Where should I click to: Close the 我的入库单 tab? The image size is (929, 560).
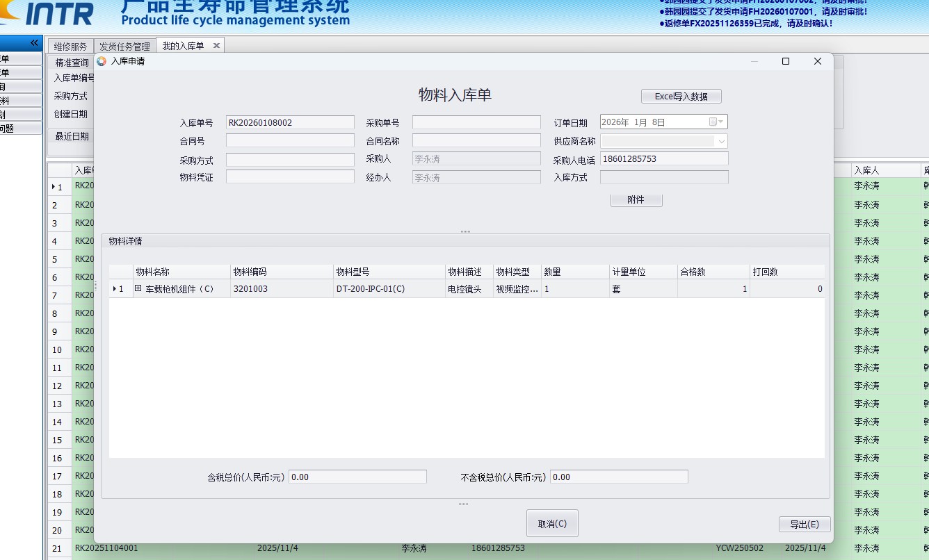pos(216,46)
